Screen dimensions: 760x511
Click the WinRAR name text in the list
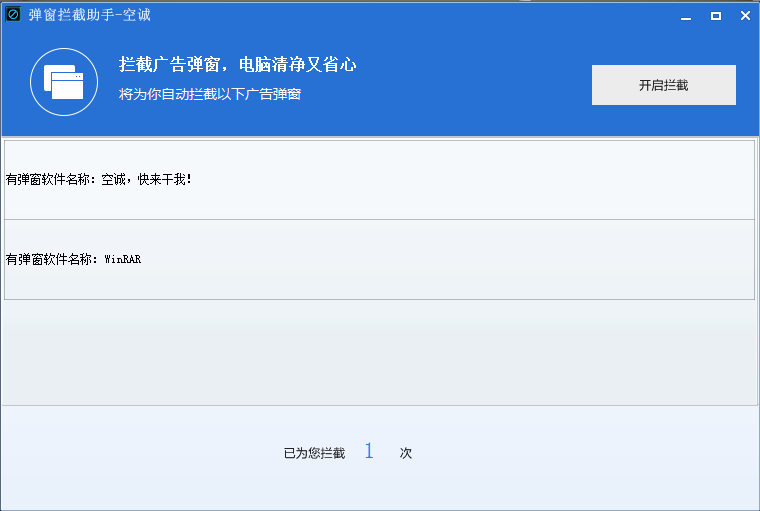pyautogui.click(x=123, y=259)
